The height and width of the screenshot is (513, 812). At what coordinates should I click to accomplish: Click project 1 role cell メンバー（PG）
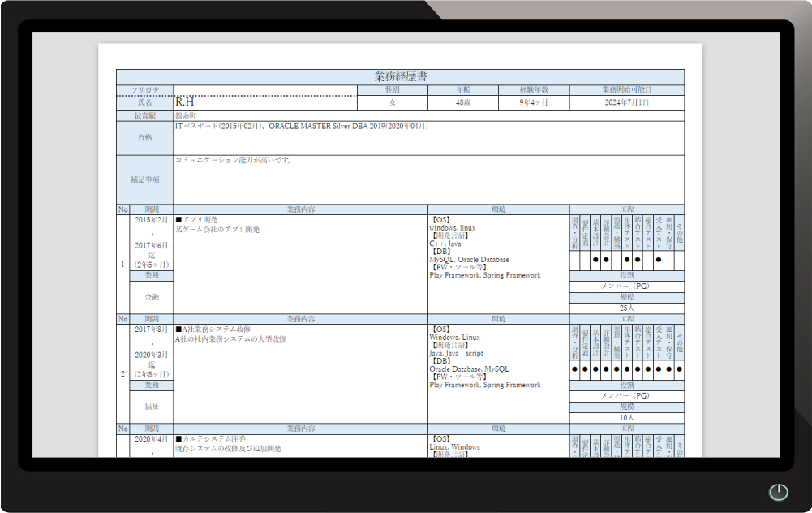click(x=626, y=287)
